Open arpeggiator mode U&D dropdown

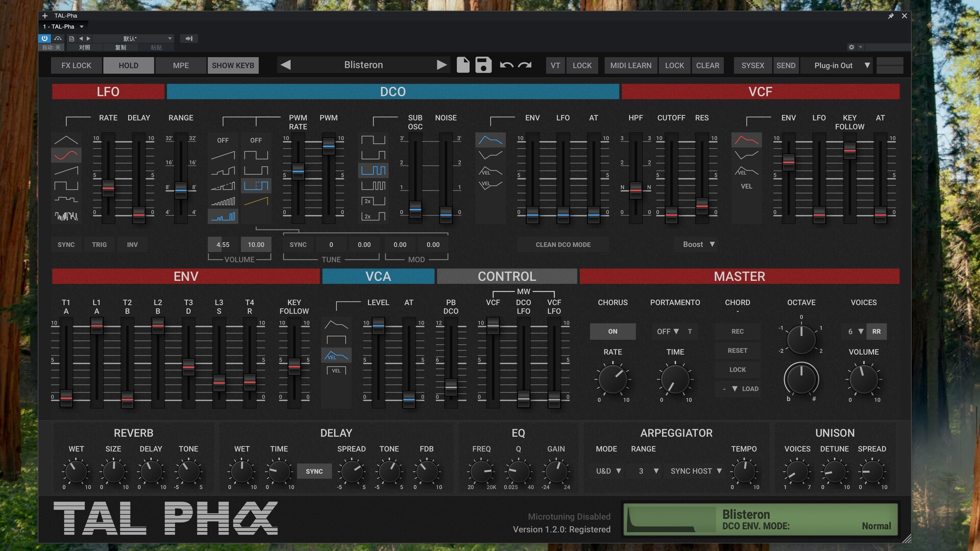pos(608,471)
